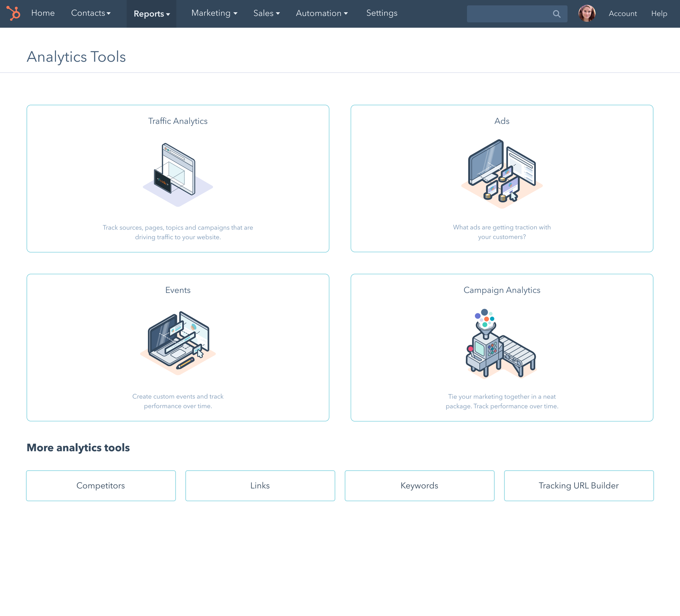Viewport: 680px width, 616px height.
Task: Click the HubSpot sprocket logo
Action: (x=14, y=14)
